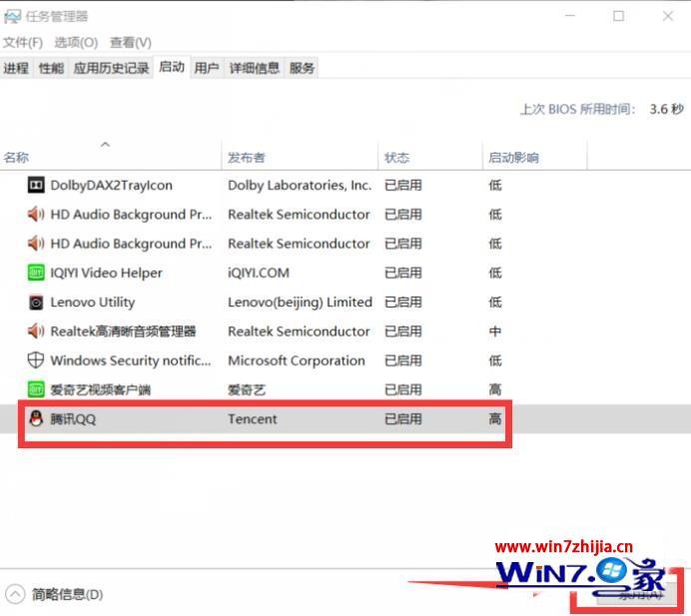Switch to the 用户 tab

point(207,68)
